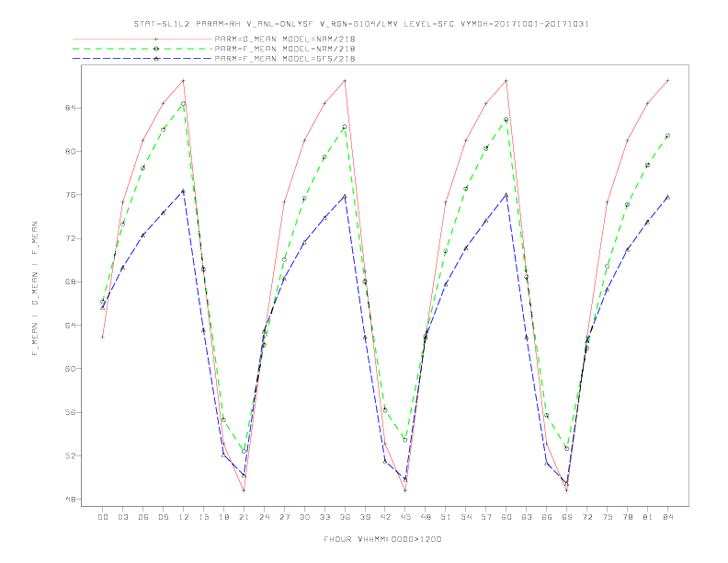Viewport: 728px width, 563px height.
Task: Click x-axis tick label 75
Action: click(x=608, y=517)
